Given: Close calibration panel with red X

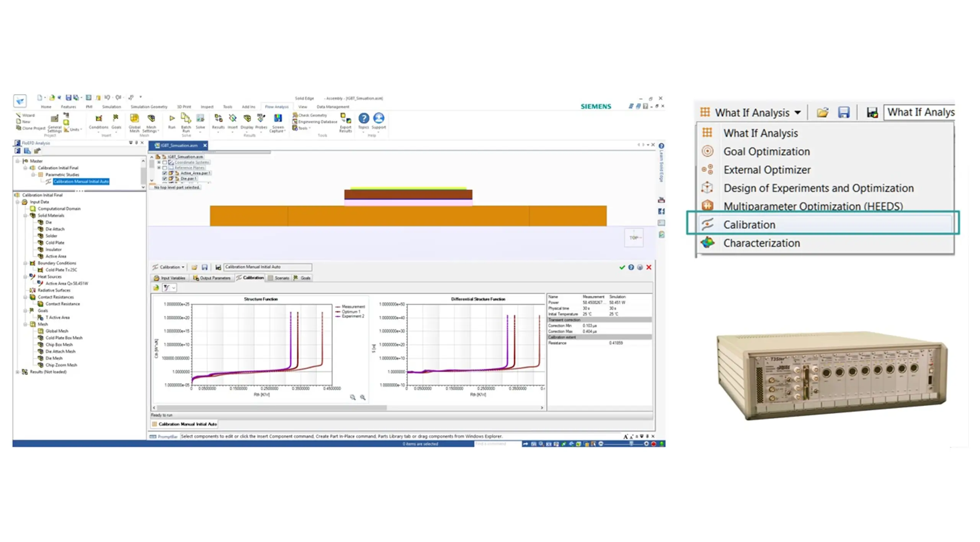Looking at the screenshot, I should pos(648,267).
